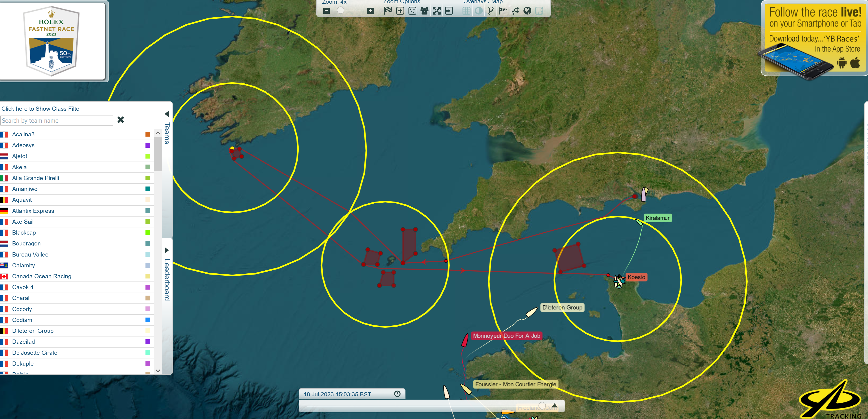This screenshot has height=419, width=868.
Task: Select team Boudragon in list
Action: 77,243
